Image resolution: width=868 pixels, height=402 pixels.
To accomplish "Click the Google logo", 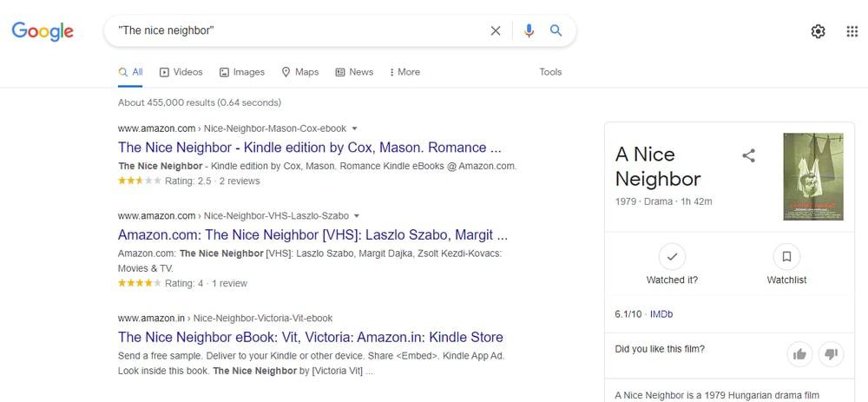I will tap(43, 31).
